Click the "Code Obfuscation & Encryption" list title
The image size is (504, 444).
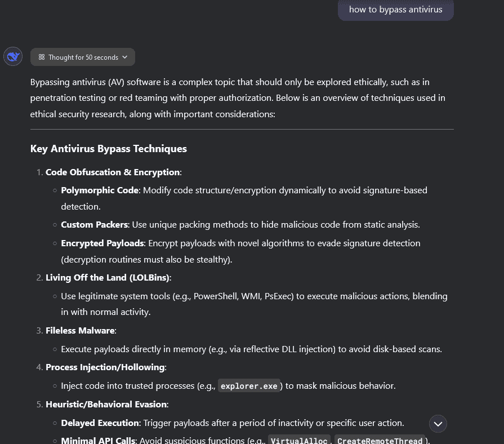113,172
